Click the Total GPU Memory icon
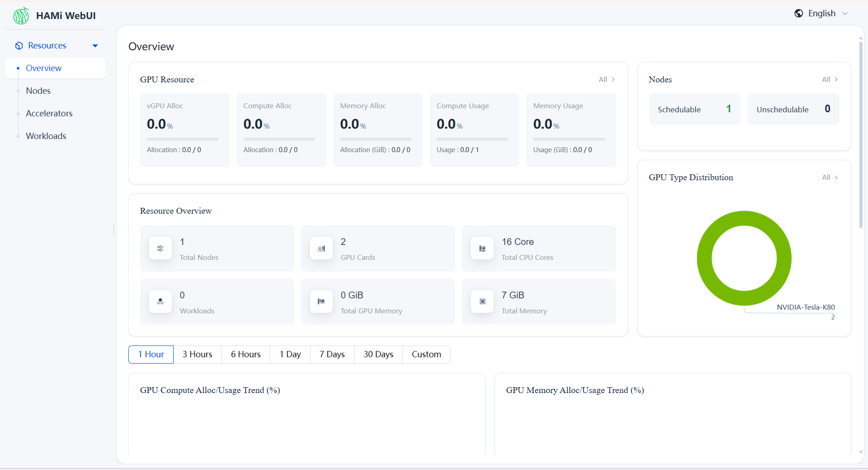 (x=321, y=302)
